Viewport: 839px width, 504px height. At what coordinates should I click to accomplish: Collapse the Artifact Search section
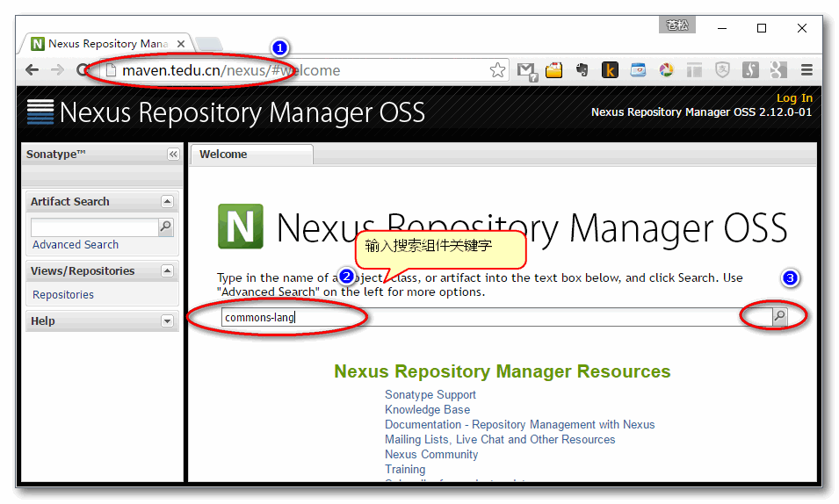pos(167,202)
